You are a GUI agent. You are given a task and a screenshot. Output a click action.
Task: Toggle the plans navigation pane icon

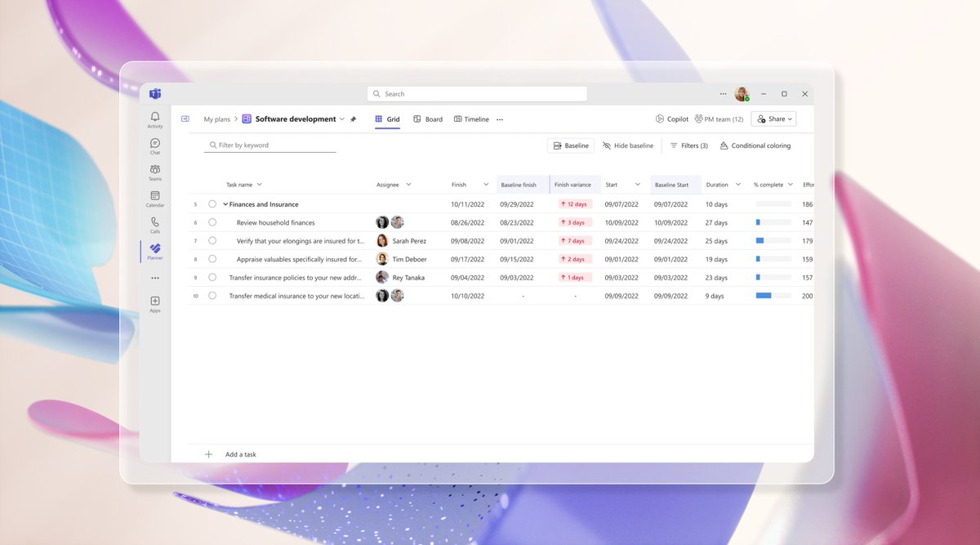(185, 118)
